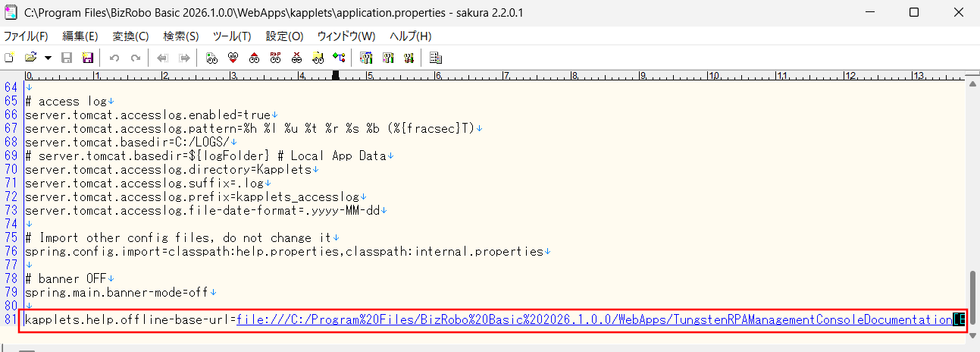Image resolution: width=980 pixels, height=352 pixels.
Task: Click the '# banner OFF' comment
Action: (64, 278)
